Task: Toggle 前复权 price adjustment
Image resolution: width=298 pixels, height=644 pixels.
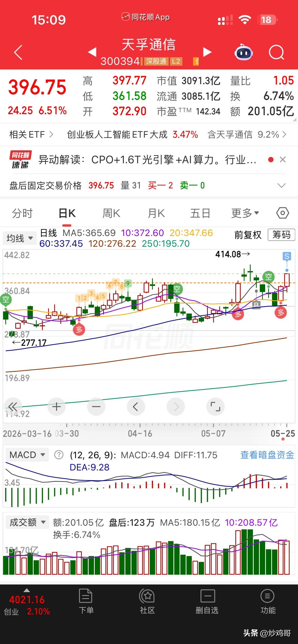Action: [x=248, y=235]
